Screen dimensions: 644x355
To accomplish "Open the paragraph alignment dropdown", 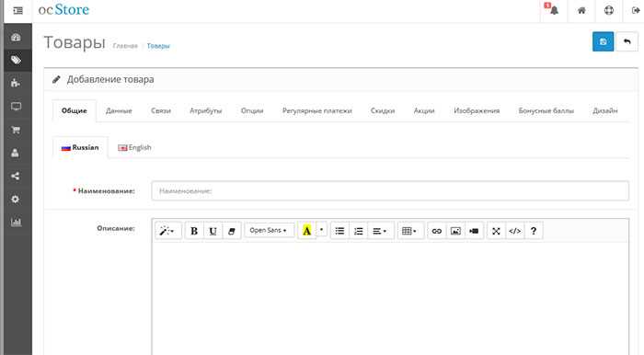I will 380,231.
